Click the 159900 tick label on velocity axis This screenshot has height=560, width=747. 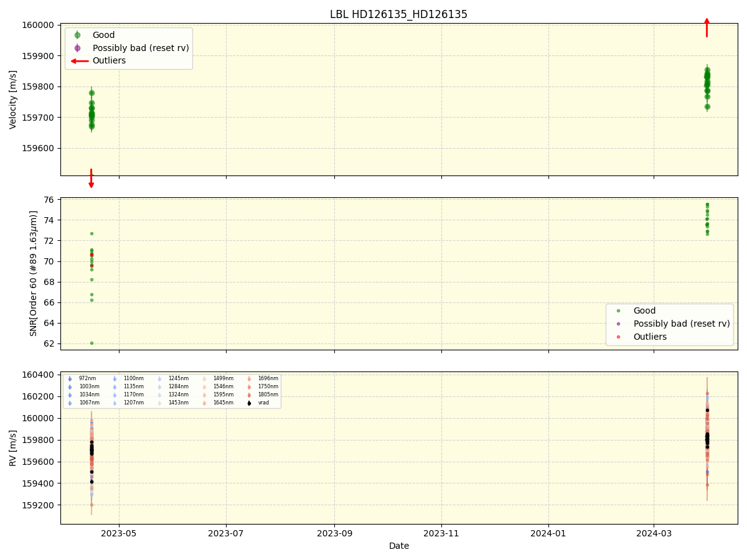[37, 56]
